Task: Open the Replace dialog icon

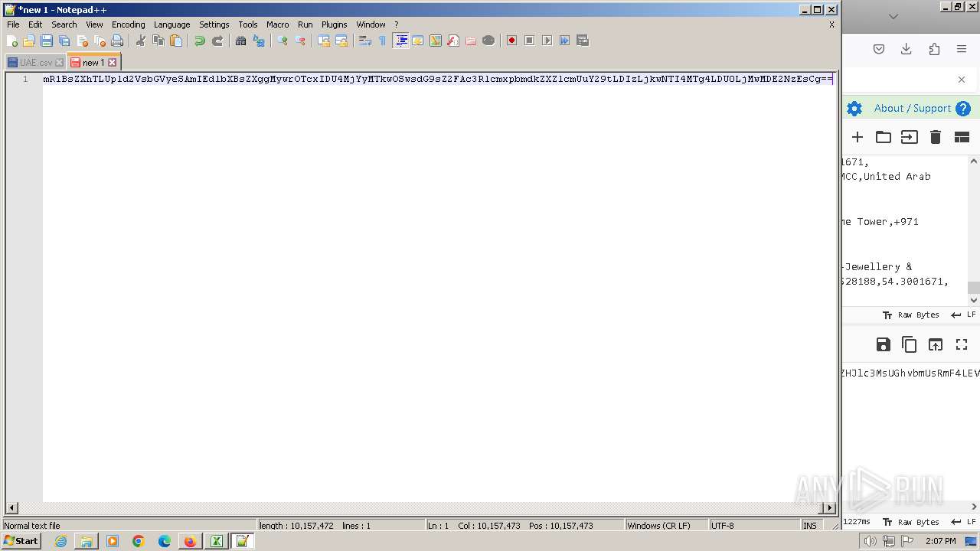Action: [x=259, y=41]
